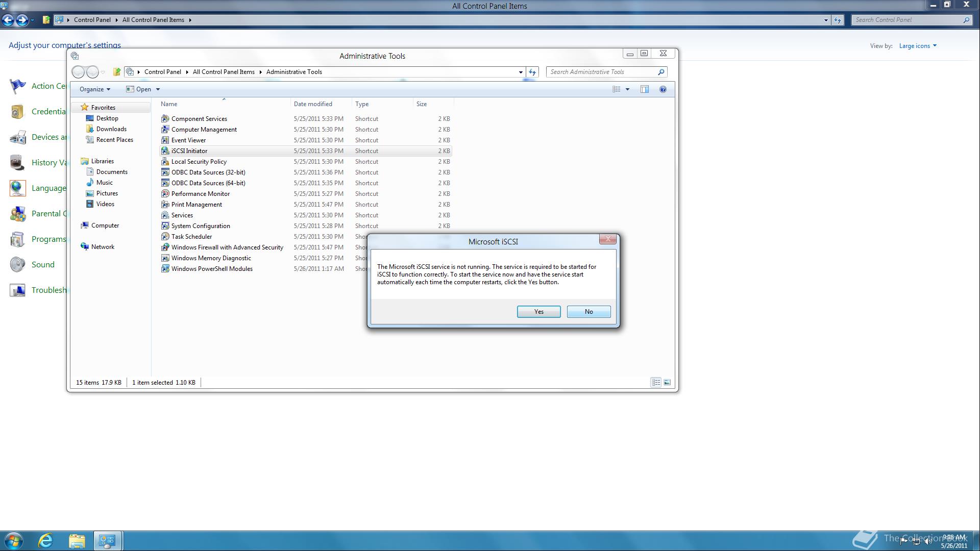The image size is (980, 551).
Task: Open the Help icon in Administrative Tools
Action: (x=663, y=89)
